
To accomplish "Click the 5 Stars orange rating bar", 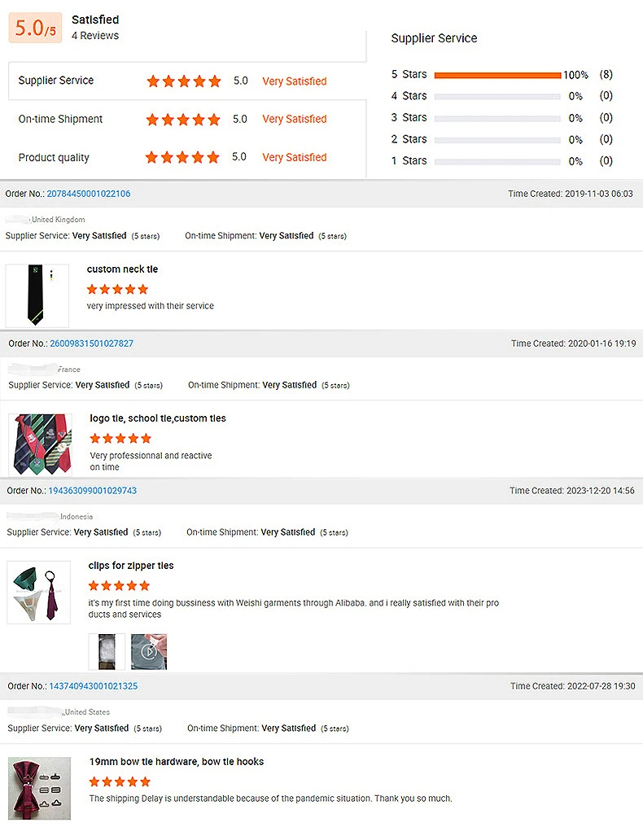I will click(497, 75).
